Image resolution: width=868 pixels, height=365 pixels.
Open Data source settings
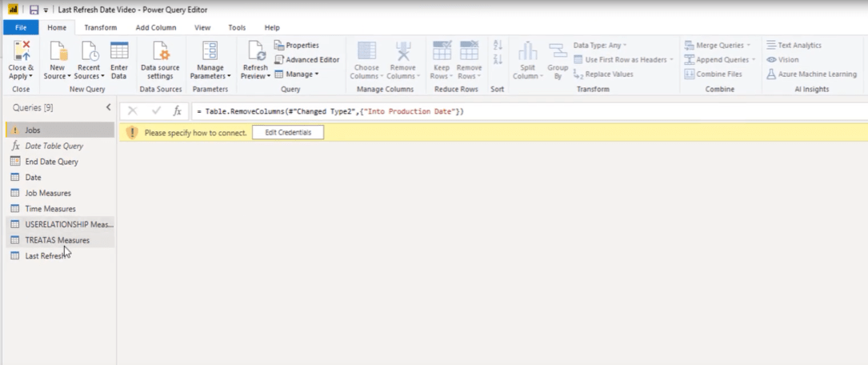tap(161, 61)
